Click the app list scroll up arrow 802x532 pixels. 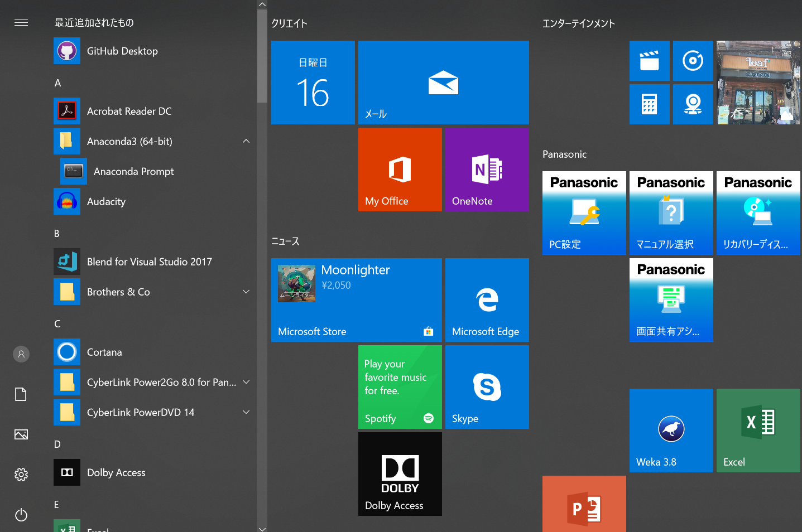(x=262, y=4)
